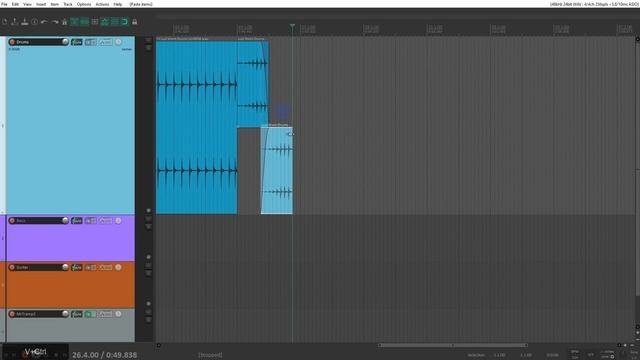Arm the Drums track for recording

[x=12, y=42]
